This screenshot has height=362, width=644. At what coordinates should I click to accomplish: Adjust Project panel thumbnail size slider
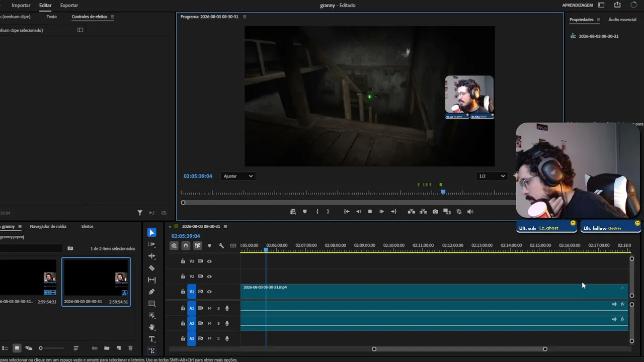52,348
